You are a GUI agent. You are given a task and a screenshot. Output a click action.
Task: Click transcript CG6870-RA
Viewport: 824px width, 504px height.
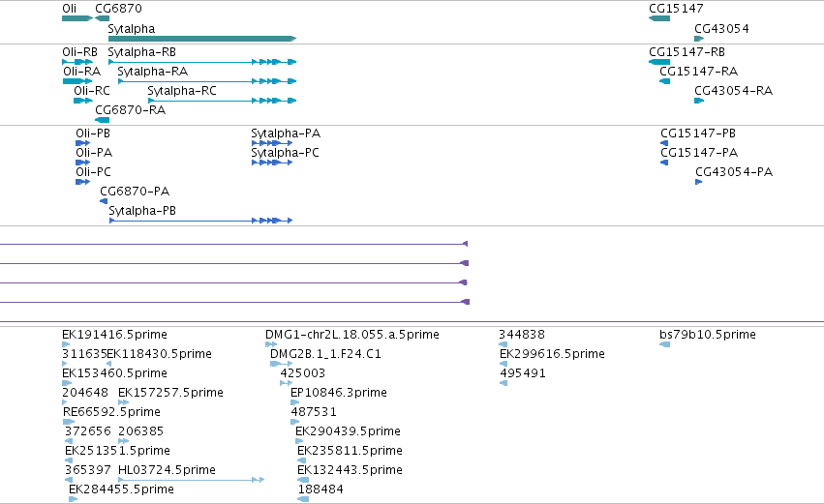tap(102, 120)
